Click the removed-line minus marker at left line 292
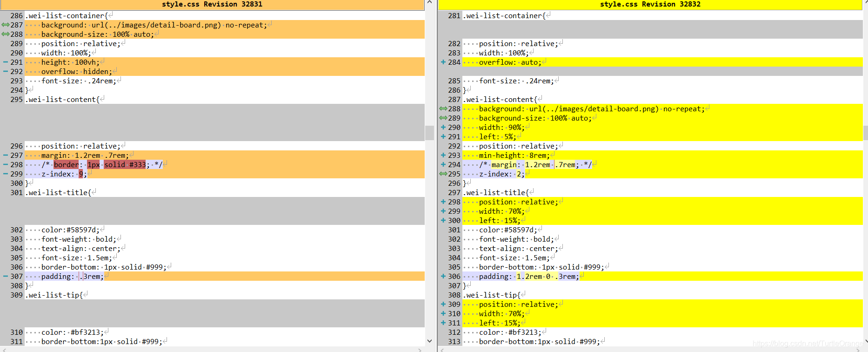Image resolution: width=868 pixels, height=352 pixels. [x=5, y=71]
